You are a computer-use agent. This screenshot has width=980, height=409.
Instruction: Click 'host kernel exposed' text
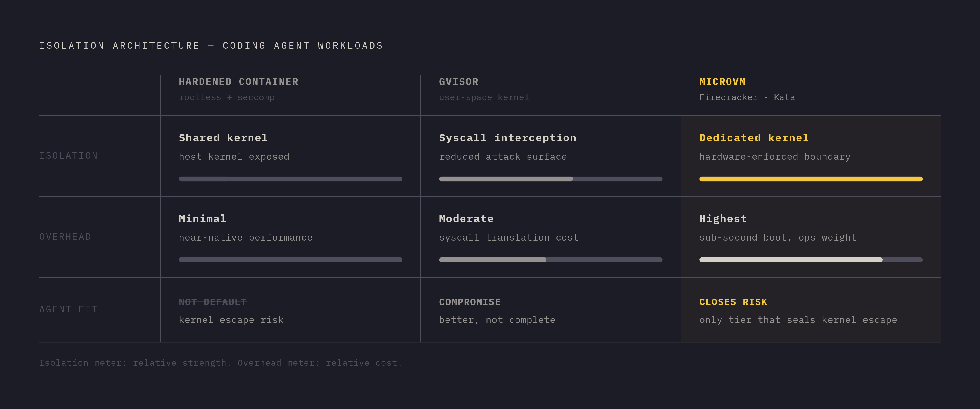234,157
